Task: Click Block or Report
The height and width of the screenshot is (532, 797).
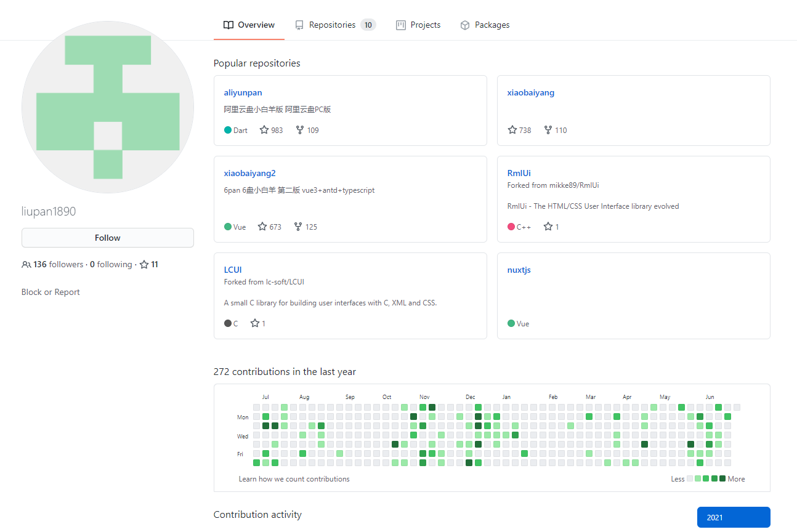Action: (x=51, y=292)
